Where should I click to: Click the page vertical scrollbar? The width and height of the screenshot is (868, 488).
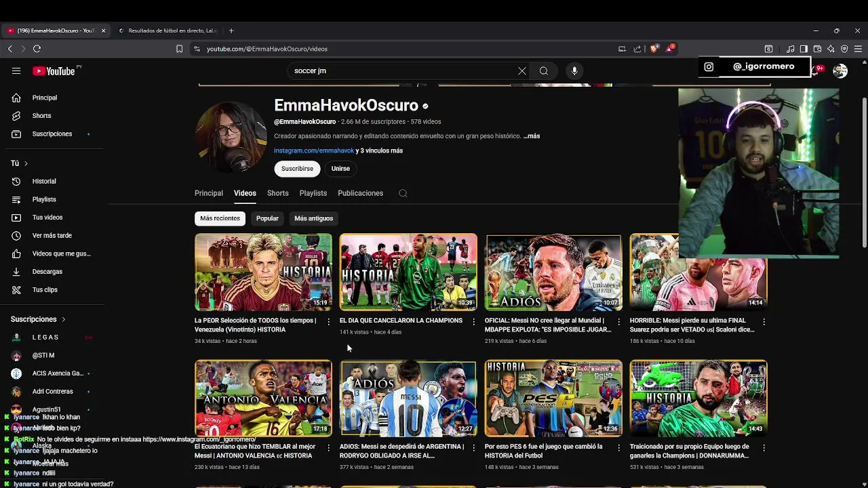click(x=864, y=173)
